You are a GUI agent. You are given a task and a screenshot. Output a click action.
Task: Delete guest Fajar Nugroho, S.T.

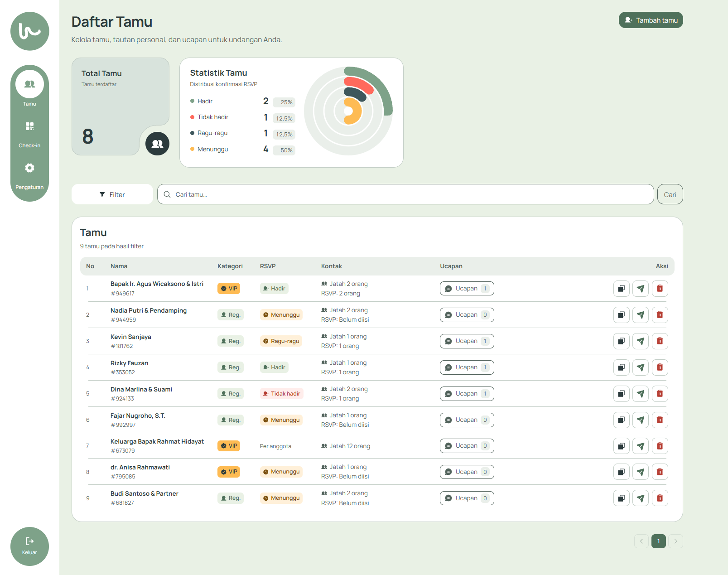(660, 420)
